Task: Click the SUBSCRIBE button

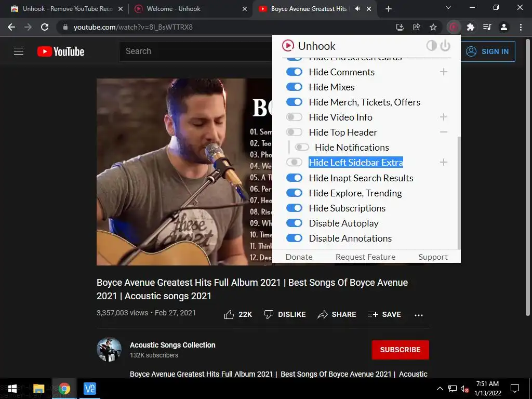Action: coord(401,350)
